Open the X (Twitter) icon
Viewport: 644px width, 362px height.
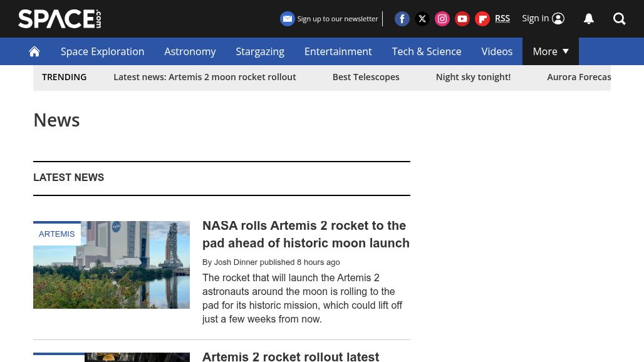click(422, 19)
